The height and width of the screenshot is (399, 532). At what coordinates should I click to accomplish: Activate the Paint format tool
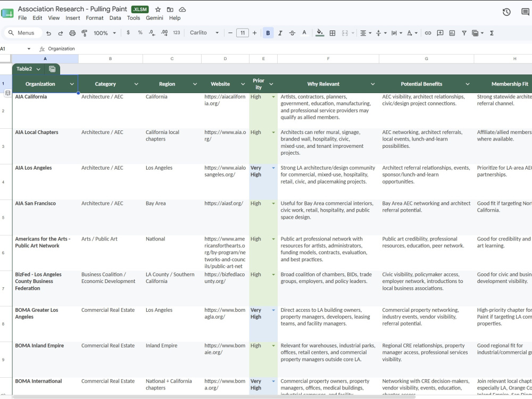(85, 33)
